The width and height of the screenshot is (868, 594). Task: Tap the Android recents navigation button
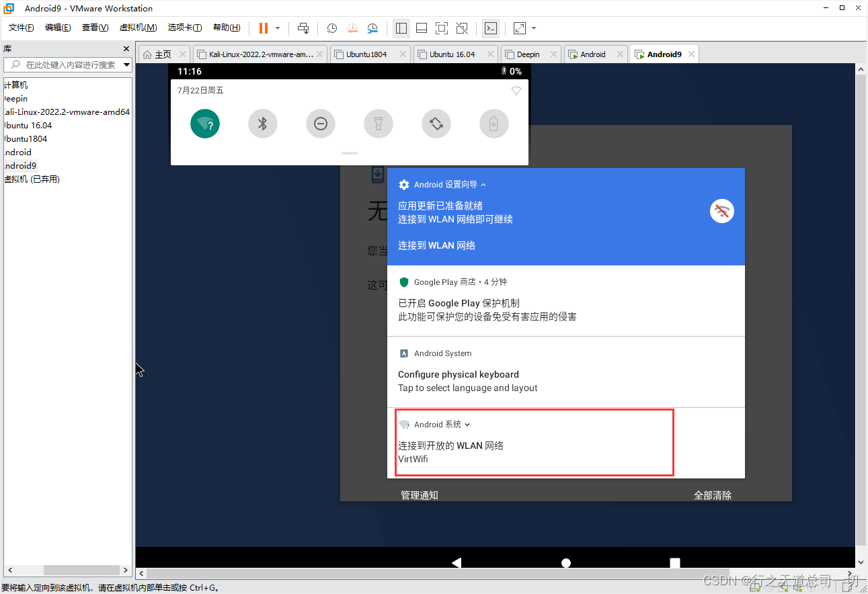click(675, 563)
